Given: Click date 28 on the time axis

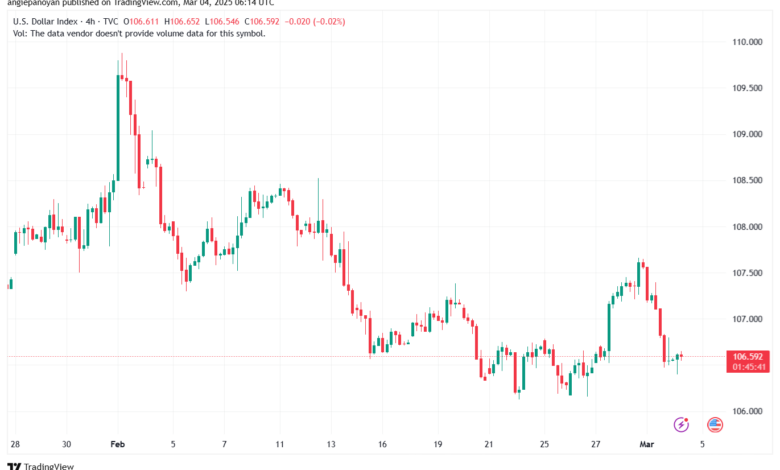Looking at the screenshot, I should 15,444.
